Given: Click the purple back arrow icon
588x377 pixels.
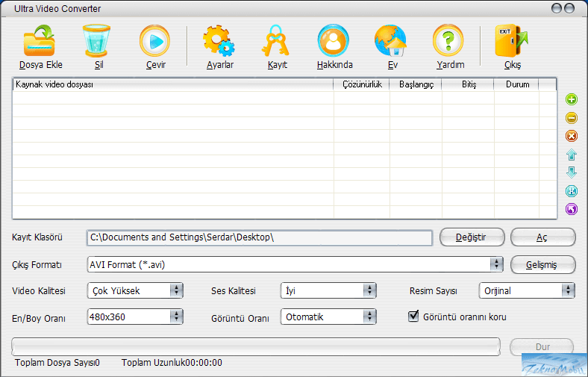Looking at the screenshot, I should point(571,209).
